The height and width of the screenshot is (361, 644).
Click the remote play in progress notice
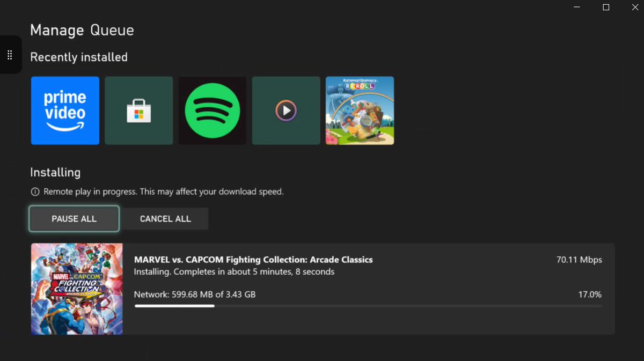point(164,191)
